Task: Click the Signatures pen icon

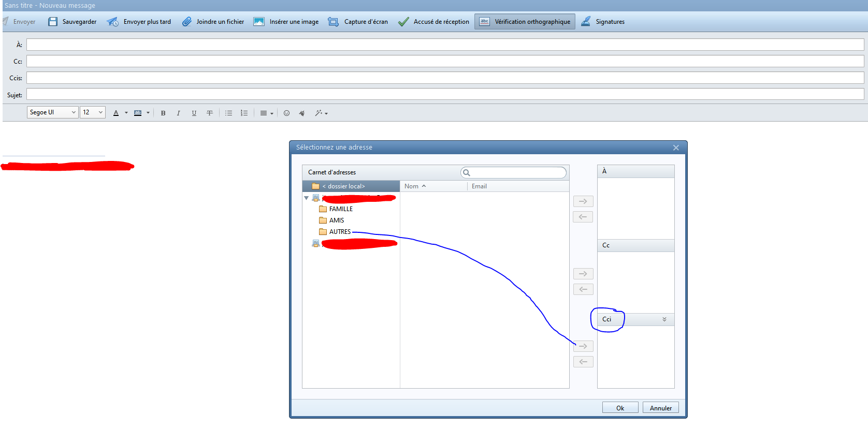Action: (586, 22)
